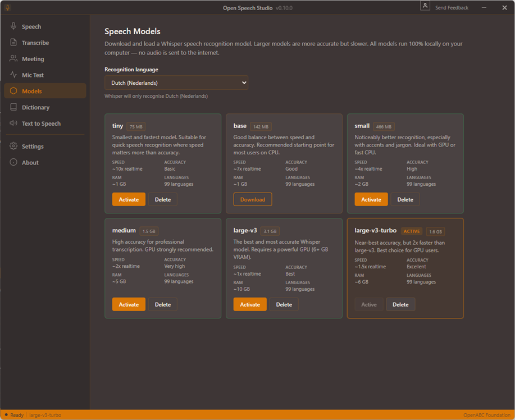Viewport: 515px width, 420px height.
Task: Click the Transcribe document icon
Action: [13, 42]
